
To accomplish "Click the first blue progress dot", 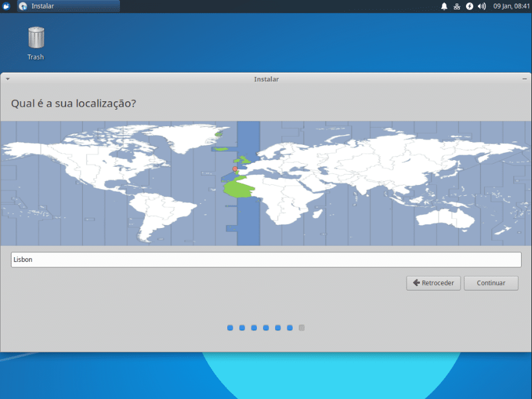I will pos(230,327).
